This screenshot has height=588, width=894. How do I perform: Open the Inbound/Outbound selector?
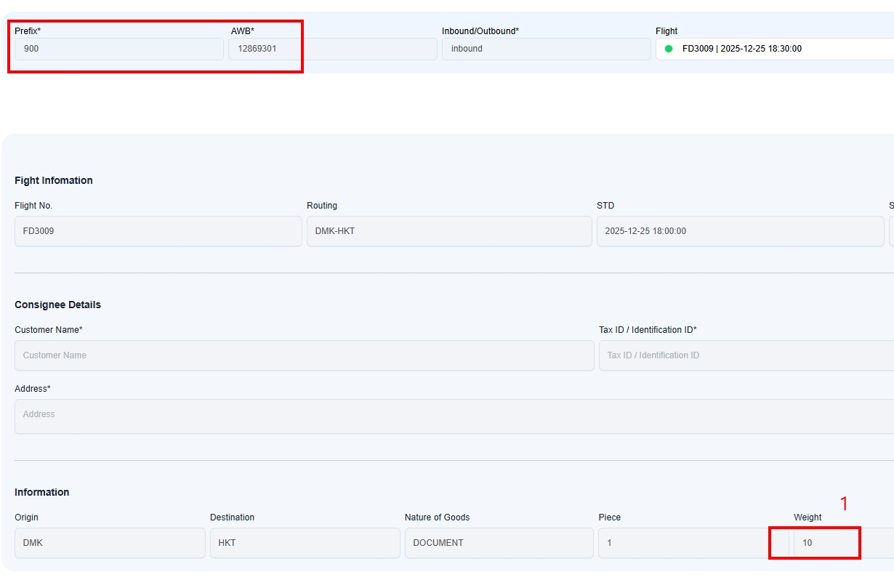coord(546,49)
